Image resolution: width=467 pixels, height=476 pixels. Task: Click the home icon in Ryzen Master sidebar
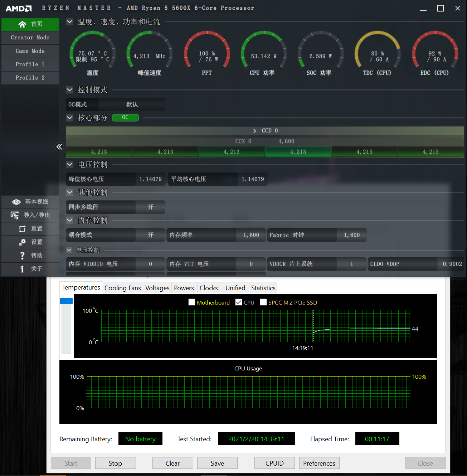pyautogui.click(x=22, y=24)
